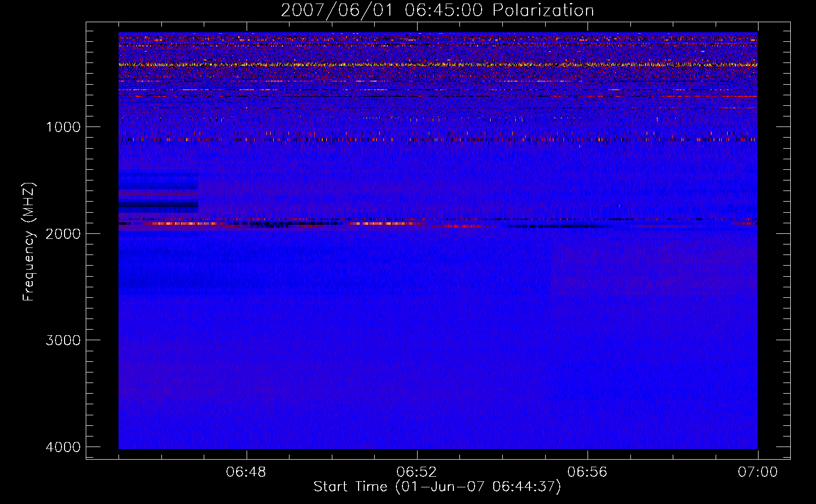
Task: Click the 06:56 time tick label
Action: coord(587,472)
